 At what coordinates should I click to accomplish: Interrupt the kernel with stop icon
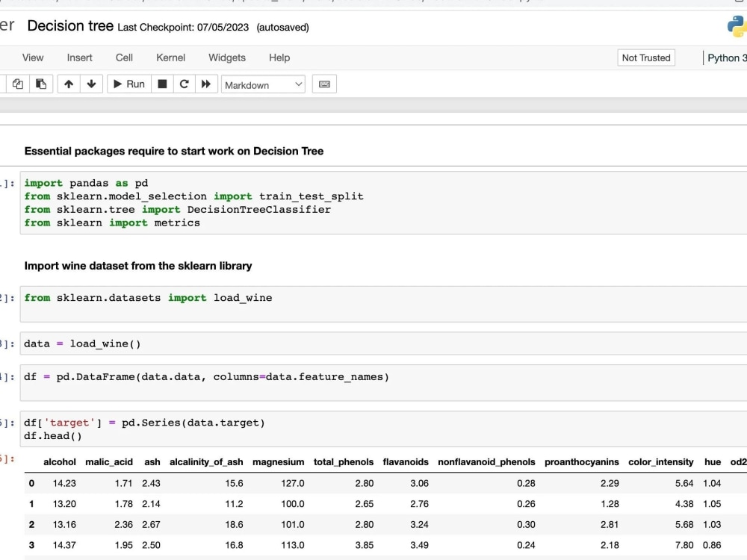click(x=161, y=84)
